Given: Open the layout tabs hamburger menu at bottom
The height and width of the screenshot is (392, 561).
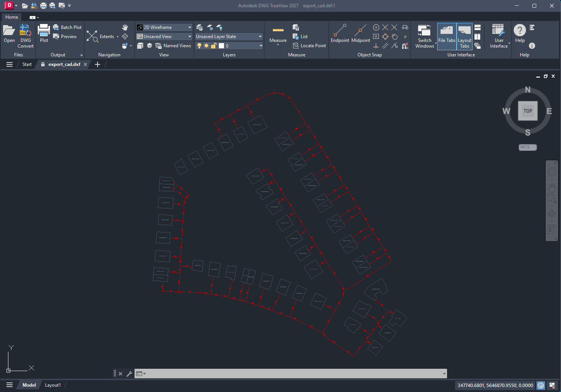Looking at the screenshot, I should click(x=10, y=385).
